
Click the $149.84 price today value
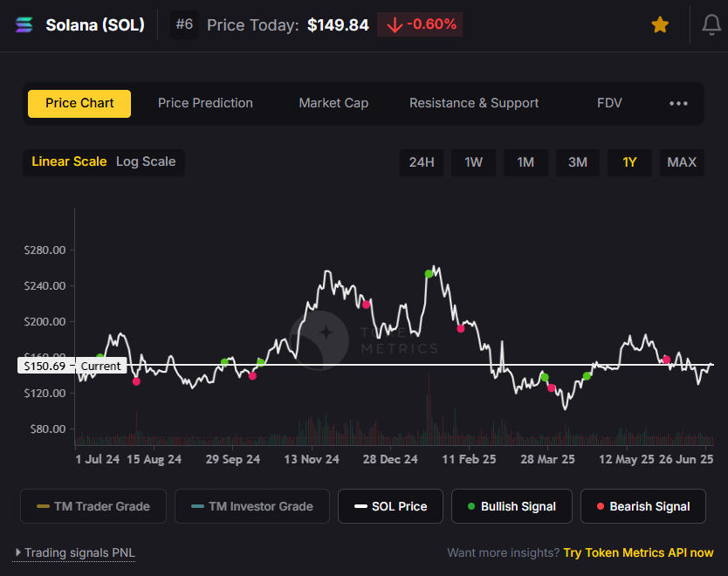pos(338,25)
